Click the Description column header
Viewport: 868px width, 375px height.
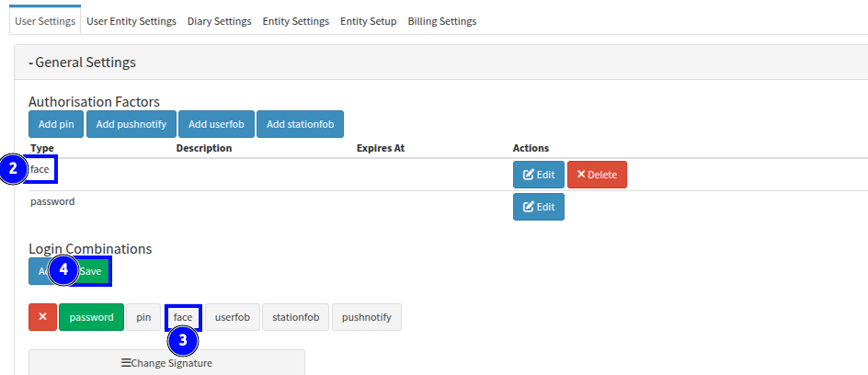pyautogui.click(x=204, y=148)
